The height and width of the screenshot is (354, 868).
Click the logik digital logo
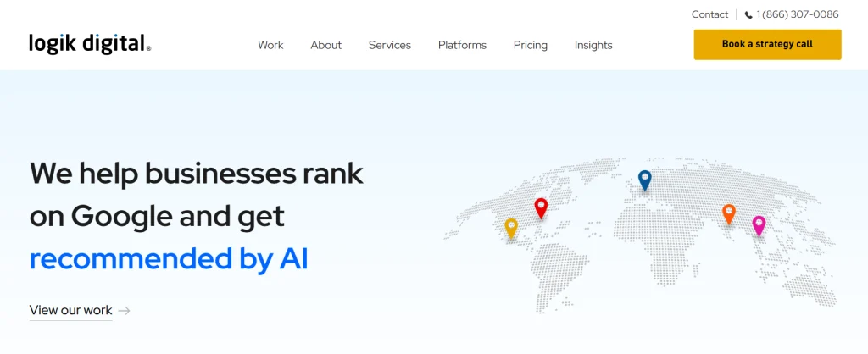(90, 44)
